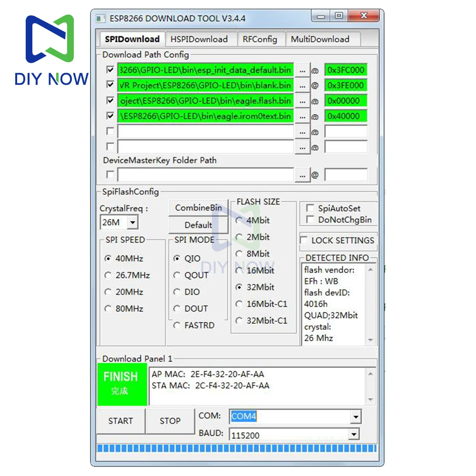The height and width of the screenshot is (476, 476).
Task: Click the 0x3FE000 address field
Action: click(x=346, y=85)
